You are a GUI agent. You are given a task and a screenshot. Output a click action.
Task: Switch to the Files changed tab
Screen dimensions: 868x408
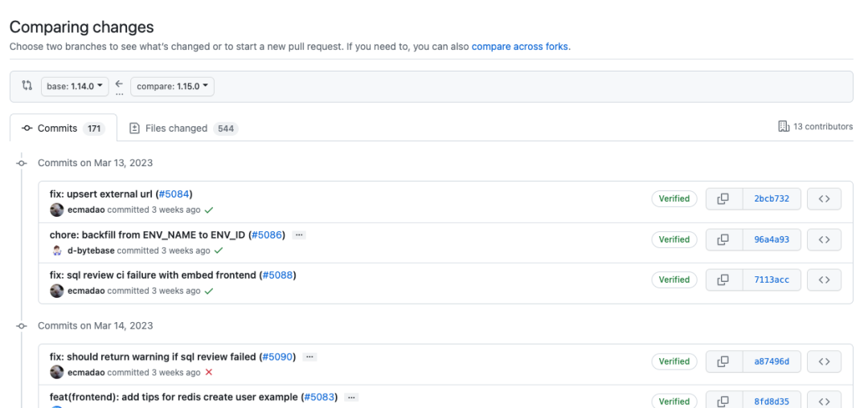183,129
